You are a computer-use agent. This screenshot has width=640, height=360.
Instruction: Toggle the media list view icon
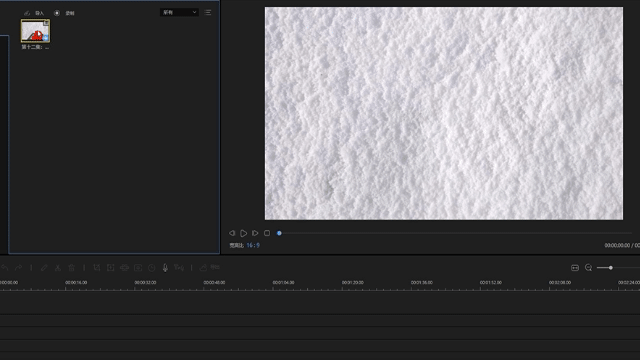(208, 12)
